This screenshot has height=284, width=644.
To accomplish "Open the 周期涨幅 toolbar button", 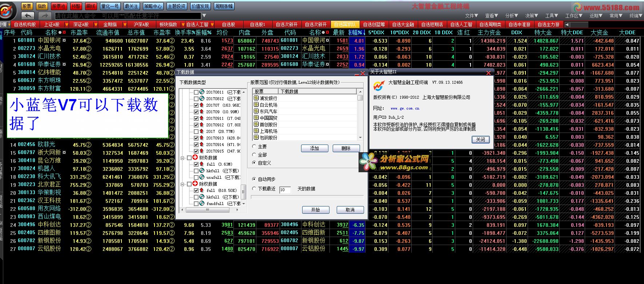I will 224,6.
